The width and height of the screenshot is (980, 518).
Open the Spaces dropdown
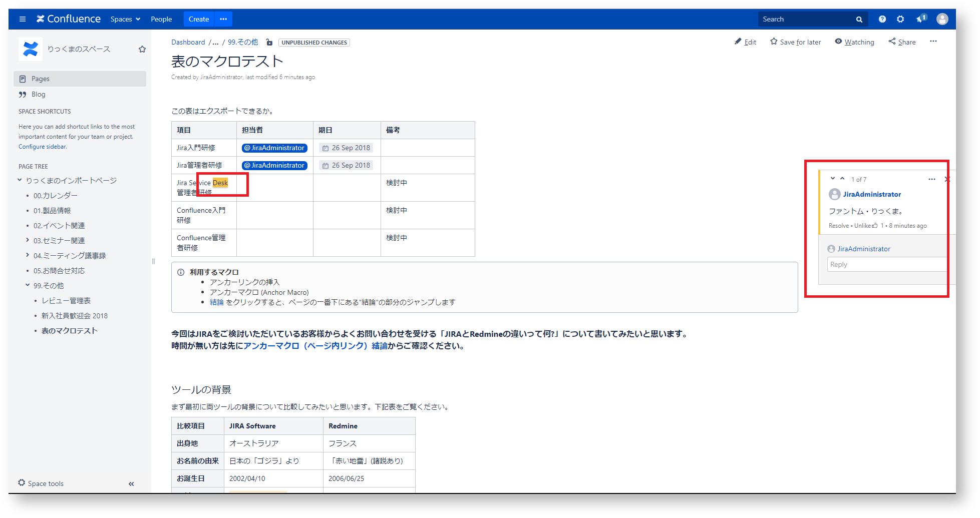(125, 19)
